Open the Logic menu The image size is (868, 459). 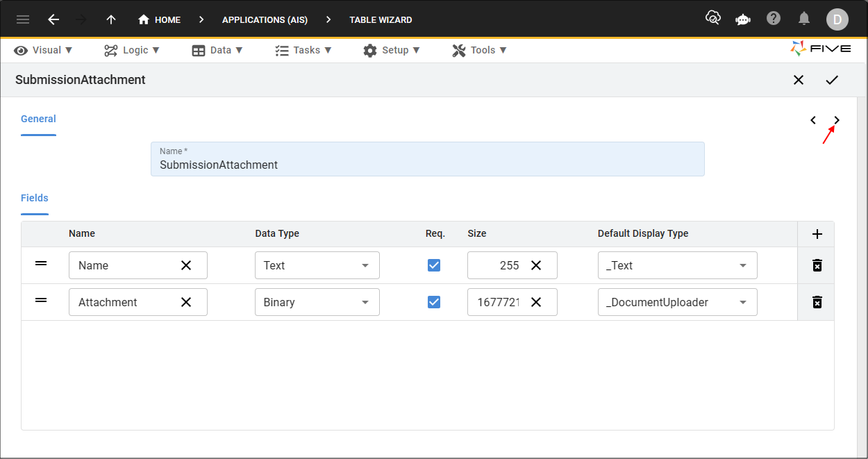132,50
